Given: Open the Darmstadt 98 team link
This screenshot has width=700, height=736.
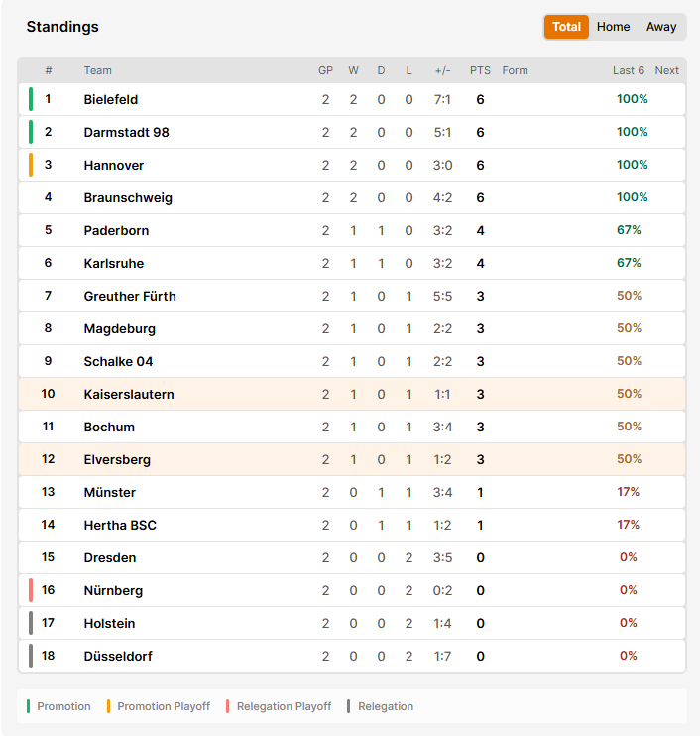Looking at the screenshot, I should coord(126,132).
